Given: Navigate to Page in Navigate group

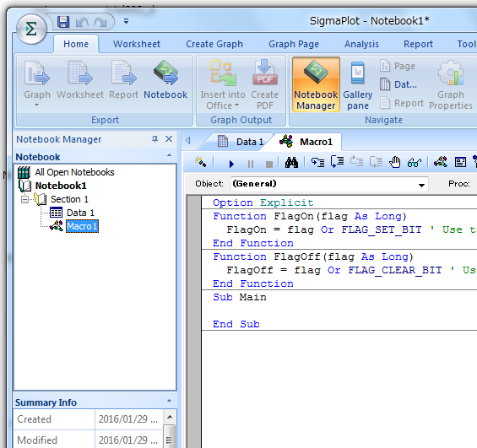Looking at the screenshot, I should [x=398, y=66].
